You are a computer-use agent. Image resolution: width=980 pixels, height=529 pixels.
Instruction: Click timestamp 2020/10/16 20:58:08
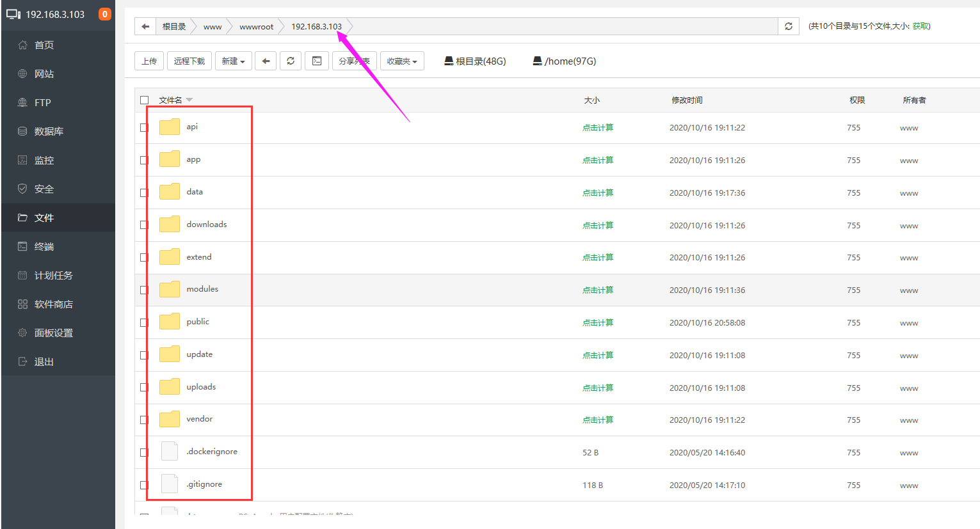[x=707, y=322]
